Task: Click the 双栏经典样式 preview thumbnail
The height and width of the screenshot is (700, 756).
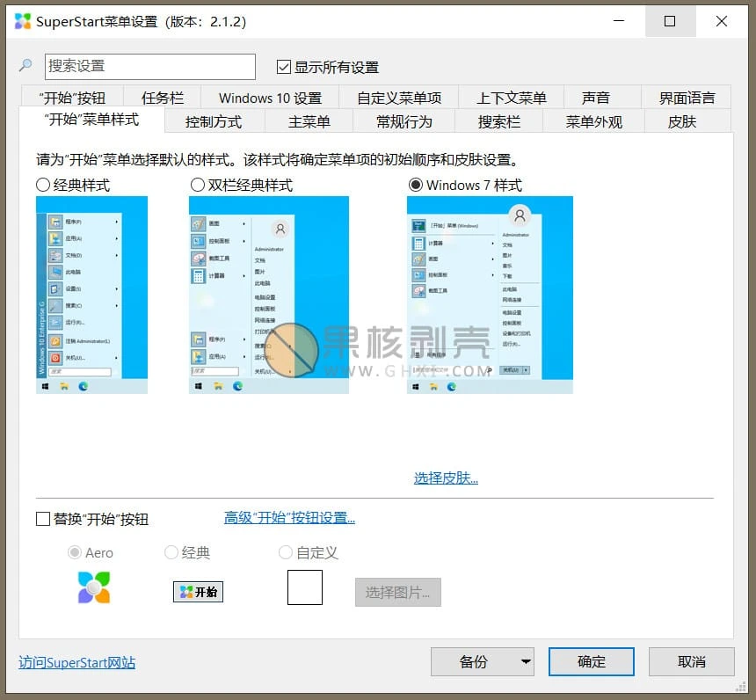Action: point(268,295)
